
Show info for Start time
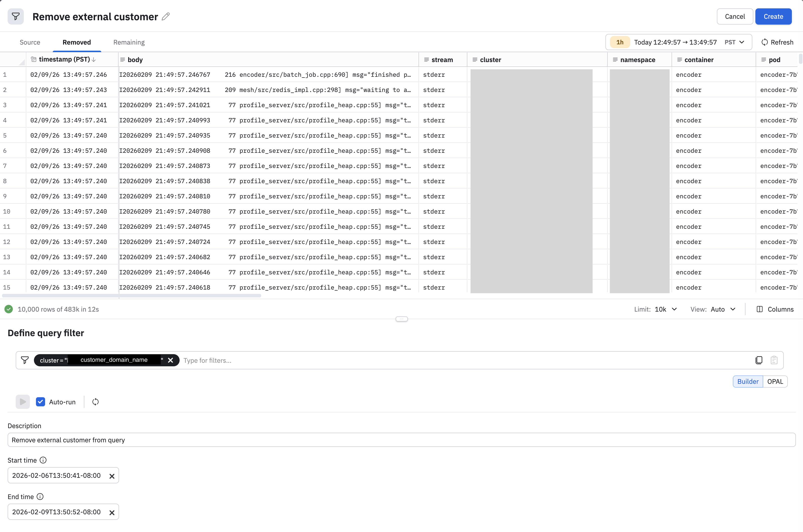point(43,460)
